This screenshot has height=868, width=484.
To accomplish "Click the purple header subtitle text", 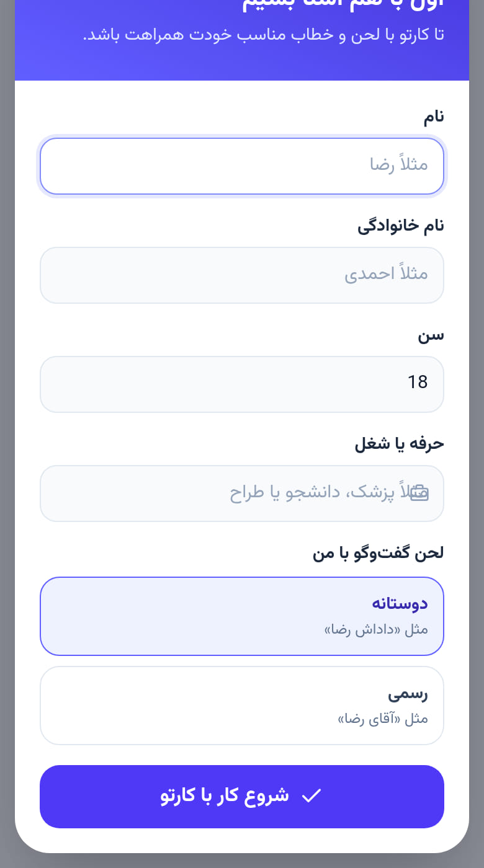I will (263, 34).
